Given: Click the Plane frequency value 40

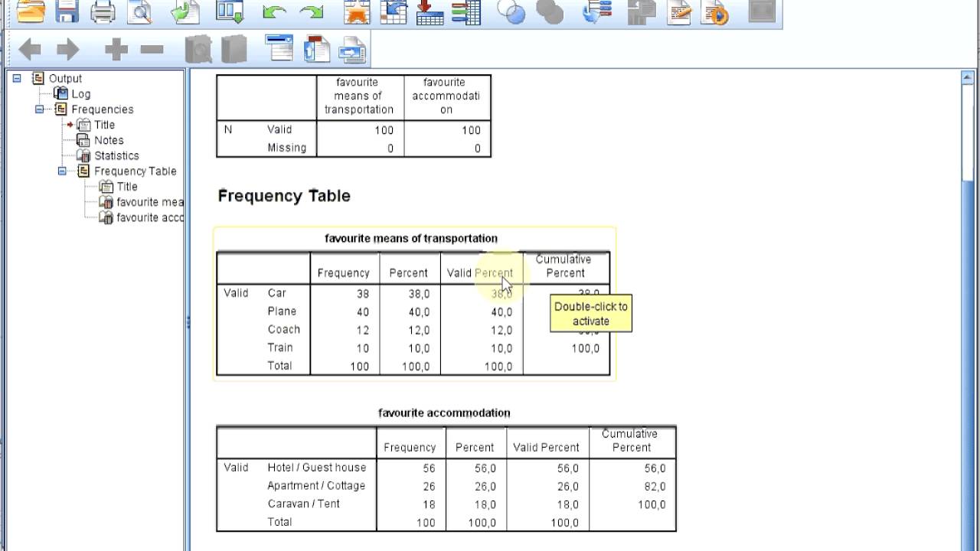Looking at the screenshot, I should [x=363, y=312].
